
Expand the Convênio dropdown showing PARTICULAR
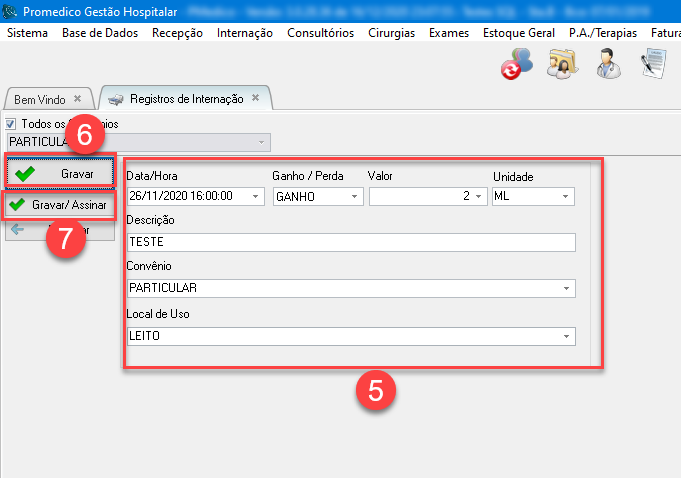(x=567, y=288)
